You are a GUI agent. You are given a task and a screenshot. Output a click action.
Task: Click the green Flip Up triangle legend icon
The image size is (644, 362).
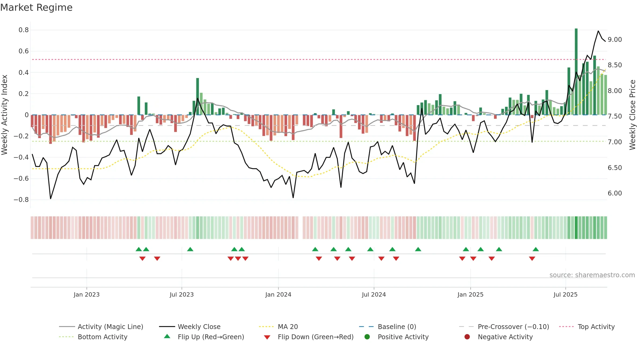pyautogui.click(x=167, y=336)
